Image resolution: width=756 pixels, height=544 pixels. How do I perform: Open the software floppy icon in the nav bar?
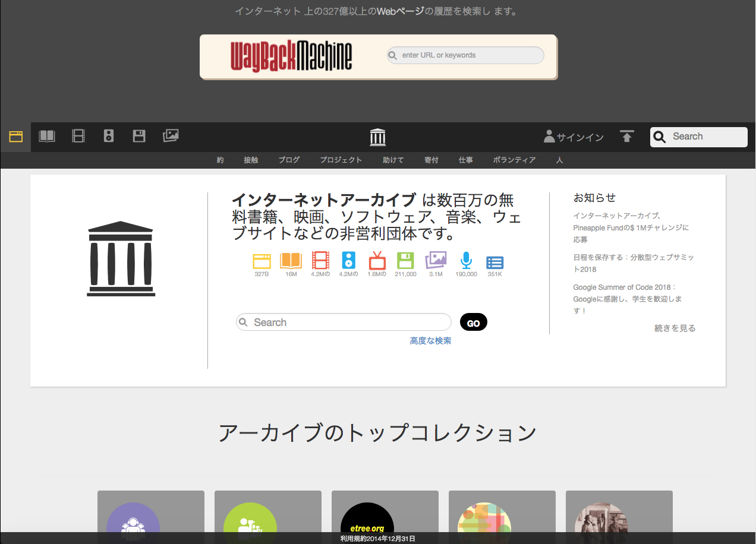139,136
